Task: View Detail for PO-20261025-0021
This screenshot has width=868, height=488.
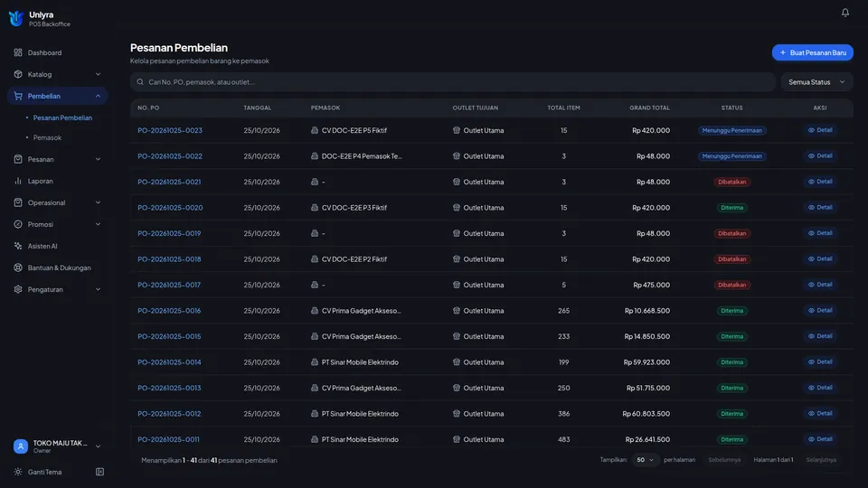Action: pos(820,182)
